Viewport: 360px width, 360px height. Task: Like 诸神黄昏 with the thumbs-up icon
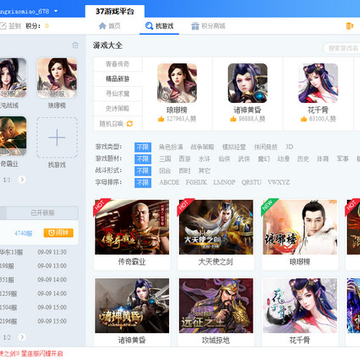(x=233, y=119)
